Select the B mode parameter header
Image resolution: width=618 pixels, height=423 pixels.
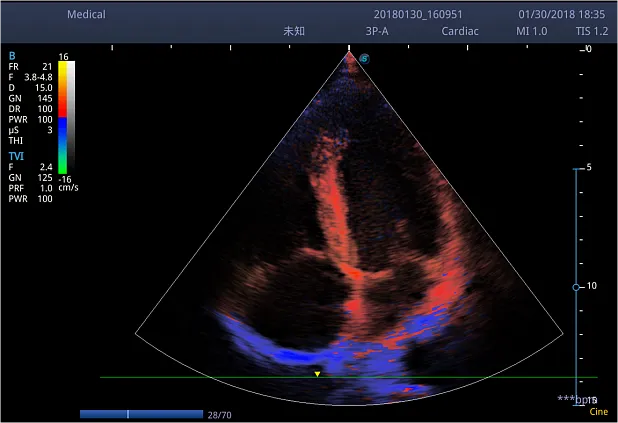12,56
